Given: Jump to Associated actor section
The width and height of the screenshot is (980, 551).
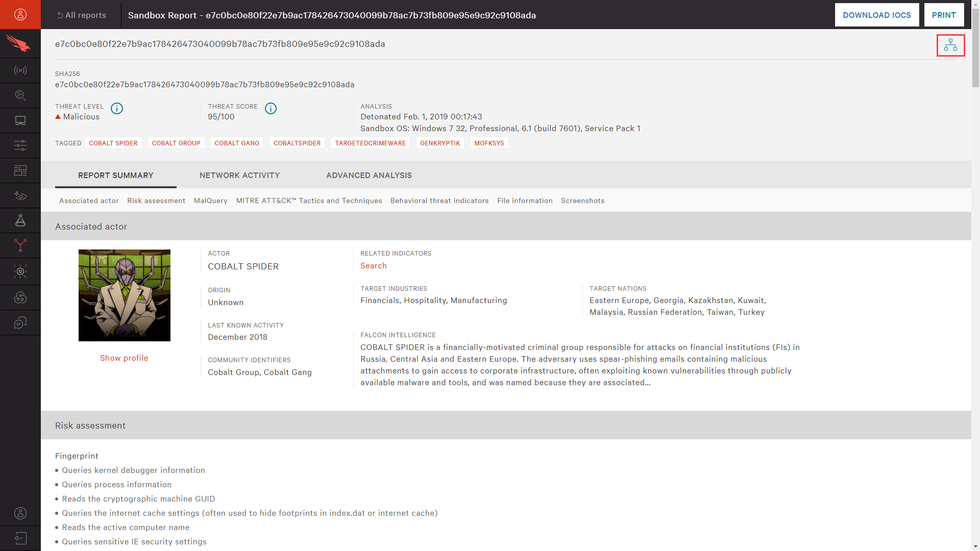Looking at the screenshot, I should click(89, 201).
